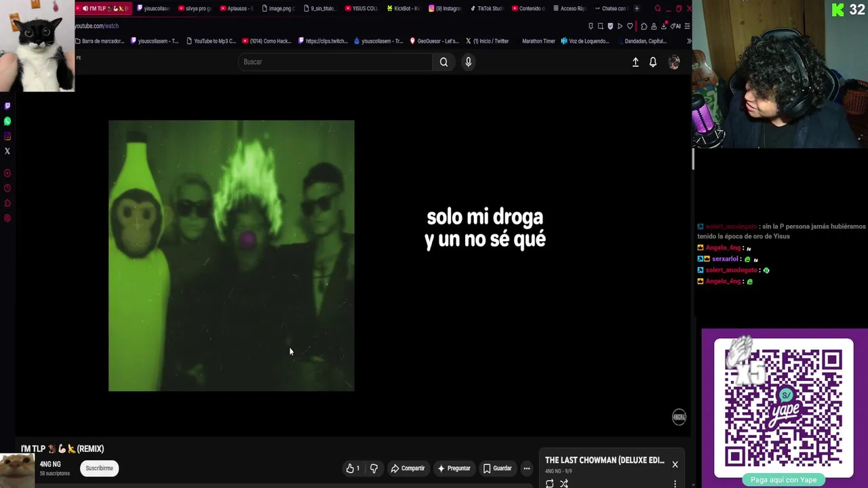Click the '58 suscriptores' text

click(55, 473)
